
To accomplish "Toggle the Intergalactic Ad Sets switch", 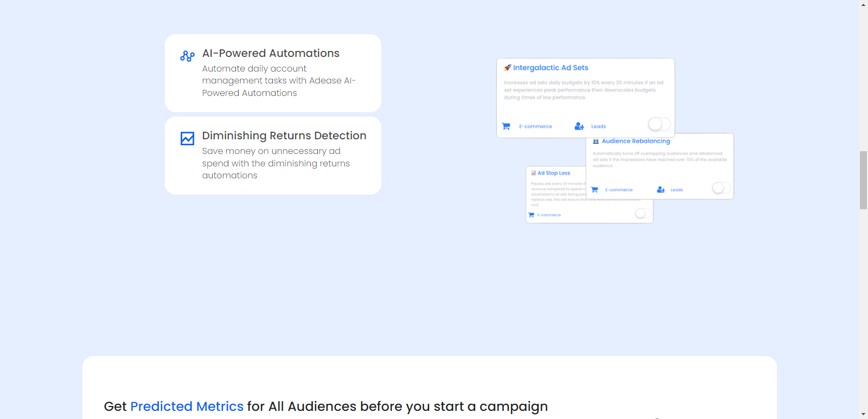I will coord(660,124).
